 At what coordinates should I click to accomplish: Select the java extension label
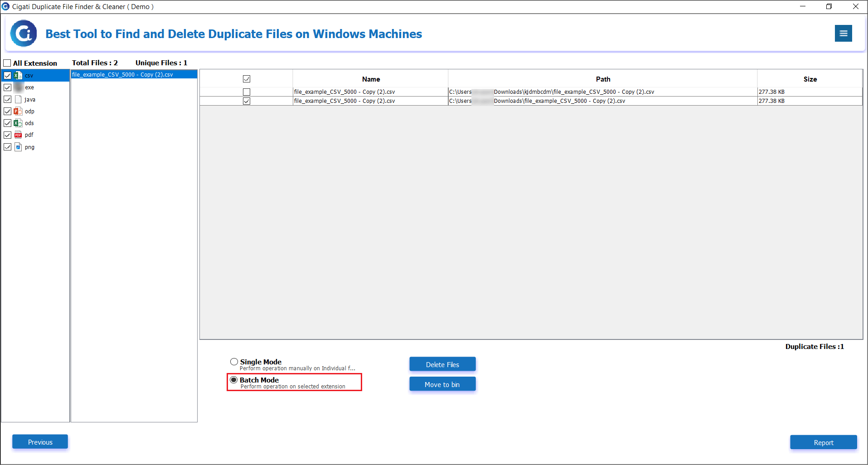[30, 99]
